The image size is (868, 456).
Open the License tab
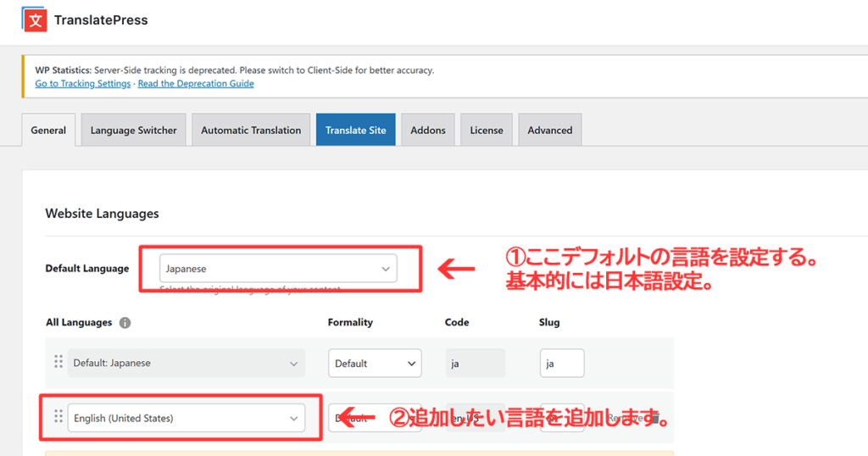tap(487, 131)
